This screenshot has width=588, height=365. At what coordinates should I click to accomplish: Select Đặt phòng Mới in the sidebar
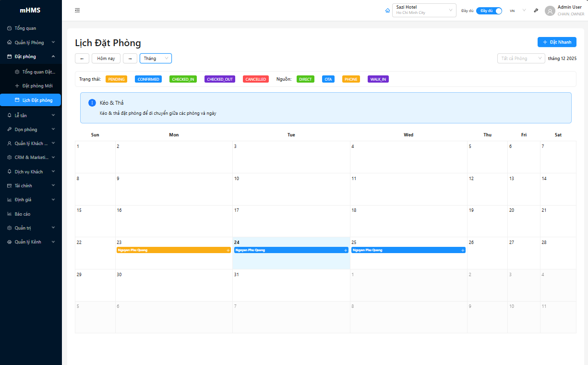[37, 86]
